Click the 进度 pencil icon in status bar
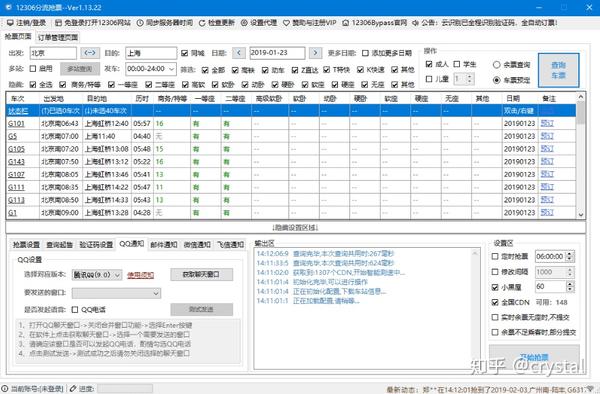The height and width of the screenshot is (394, 600). 73,389
